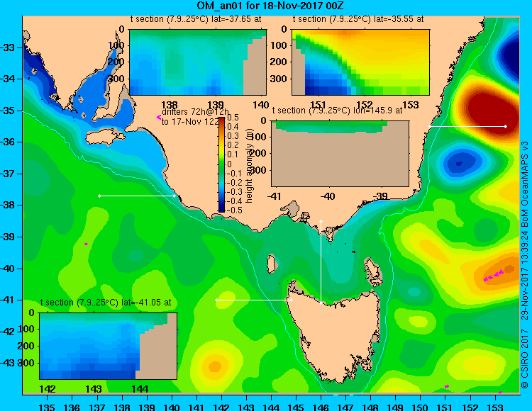Image resolution: width=532 pixels, height=411 pixels.
Task: Click the 153 longitude label on the main bottom axis
Action: (x=495, y=407)
